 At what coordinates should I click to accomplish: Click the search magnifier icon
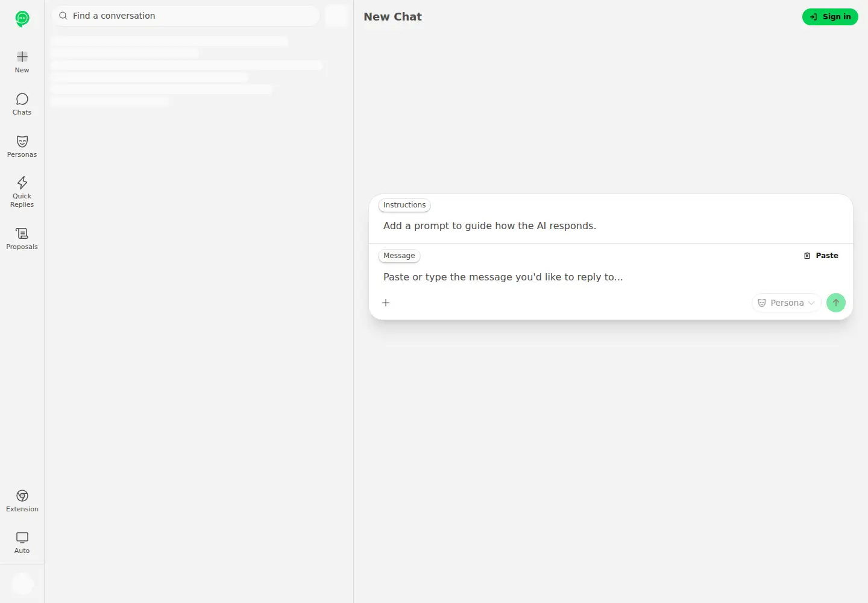point(63,16)
